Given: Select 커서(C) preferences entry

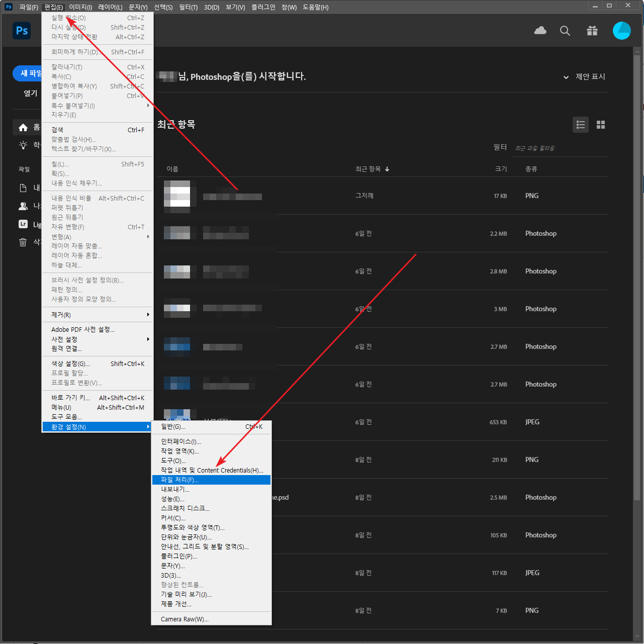Looking at the screenshot, I should coord(211,518).
